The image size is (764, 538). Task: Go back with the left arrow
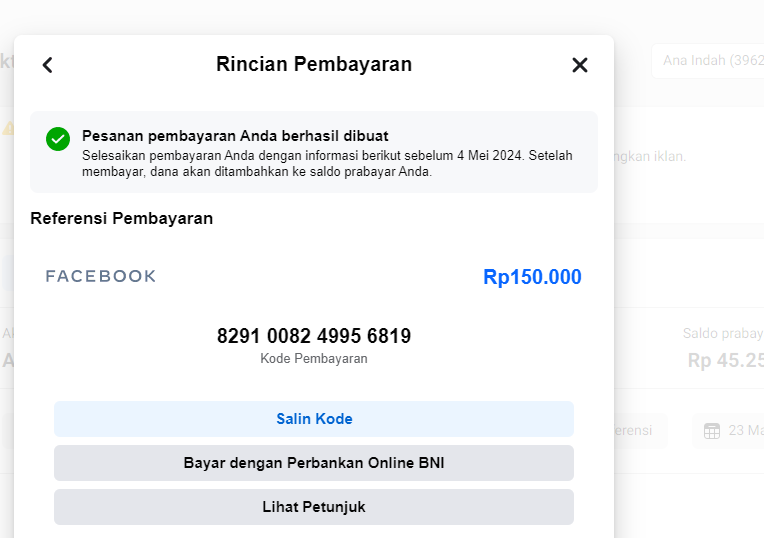[x=47, y=65]
